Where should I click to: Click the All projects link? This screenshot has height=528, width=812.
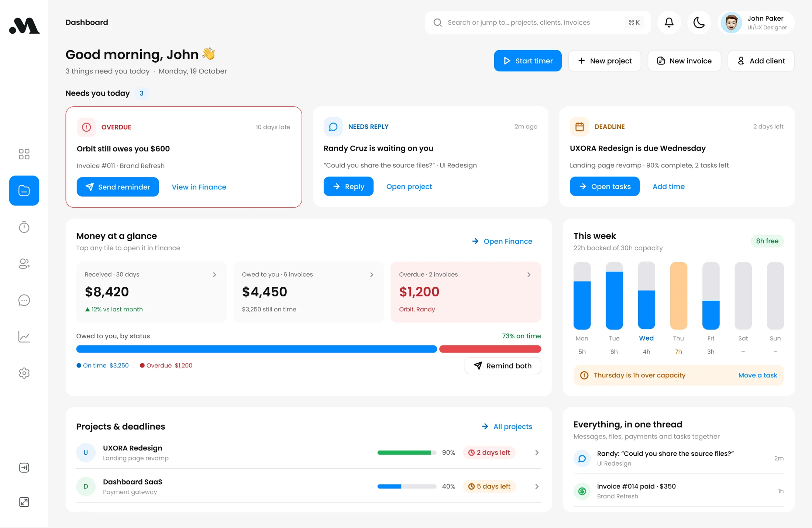[507, 427]
